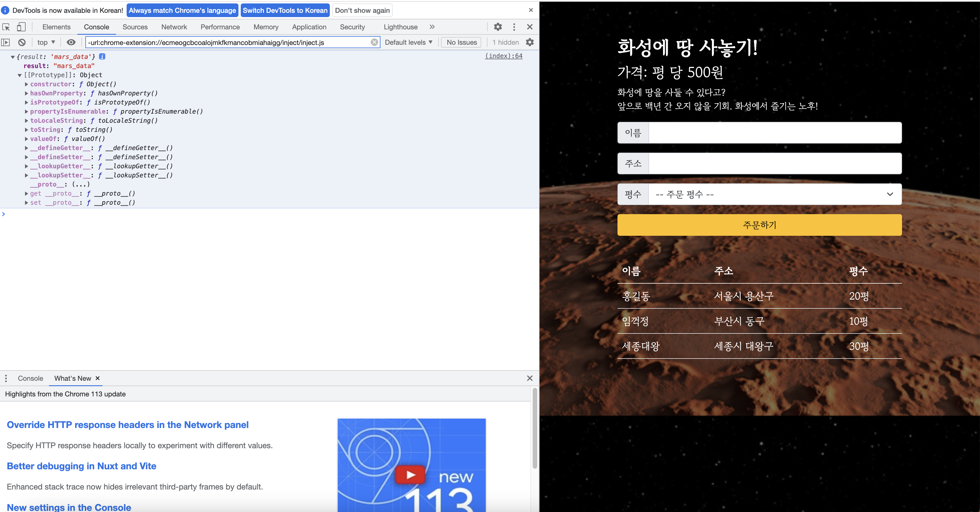This screenshot has width=980, height=512.
Task: Click the What's New panel scrollbar
Action: pos(534,428)
